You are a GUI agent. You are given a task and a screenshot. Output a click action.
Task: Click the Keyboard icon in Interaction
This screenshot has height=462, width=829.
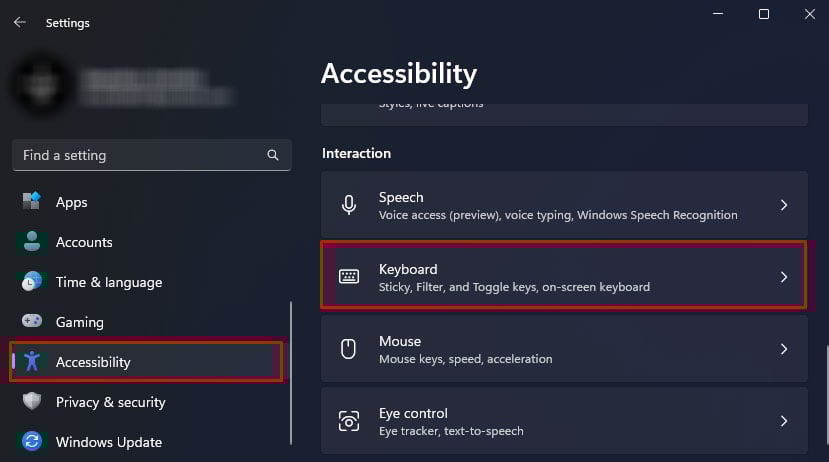348,277
